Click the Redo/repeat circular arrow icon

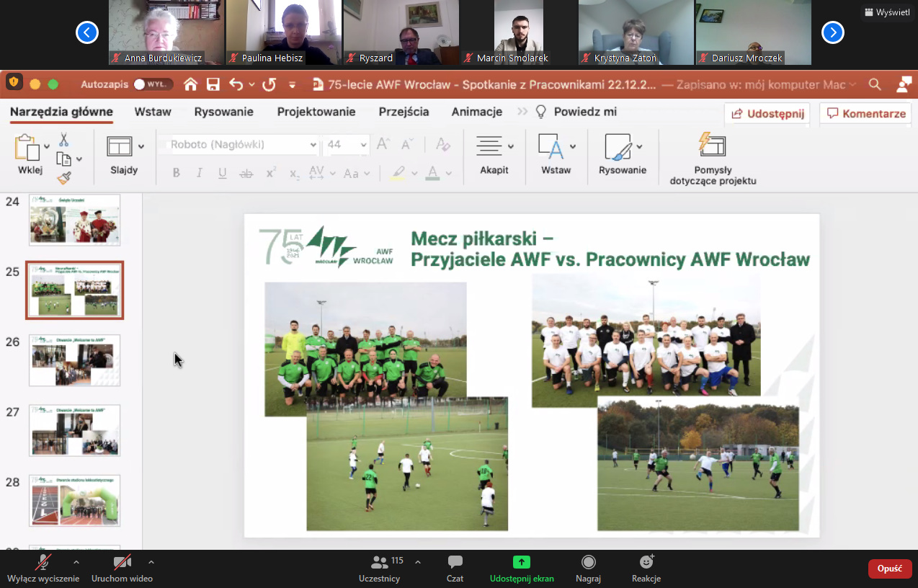[x=269, y=84]
